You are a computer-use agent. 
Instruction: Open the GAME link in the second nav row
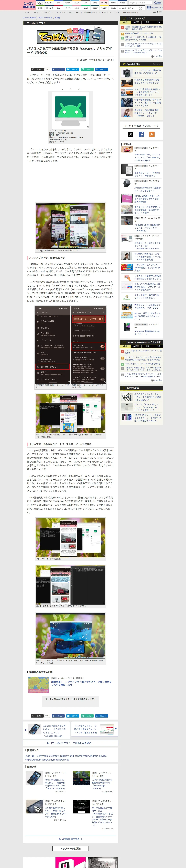pyautogui.click(x=86, y=8)
